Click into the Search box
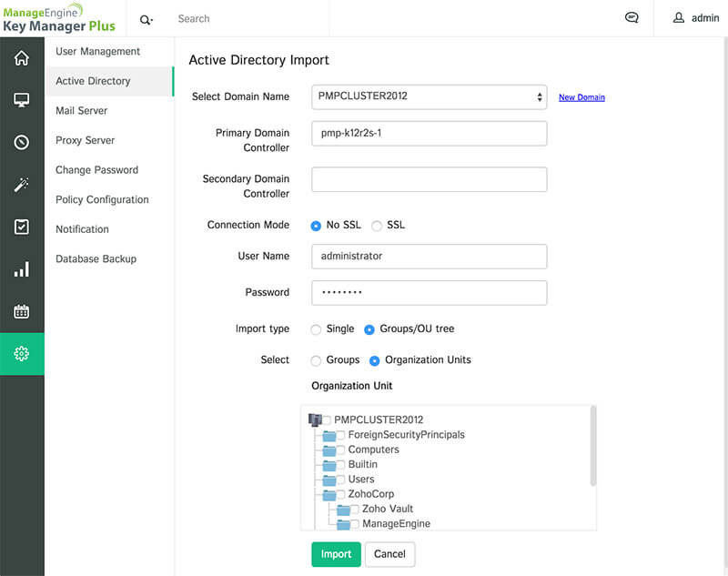 point(251,18)
